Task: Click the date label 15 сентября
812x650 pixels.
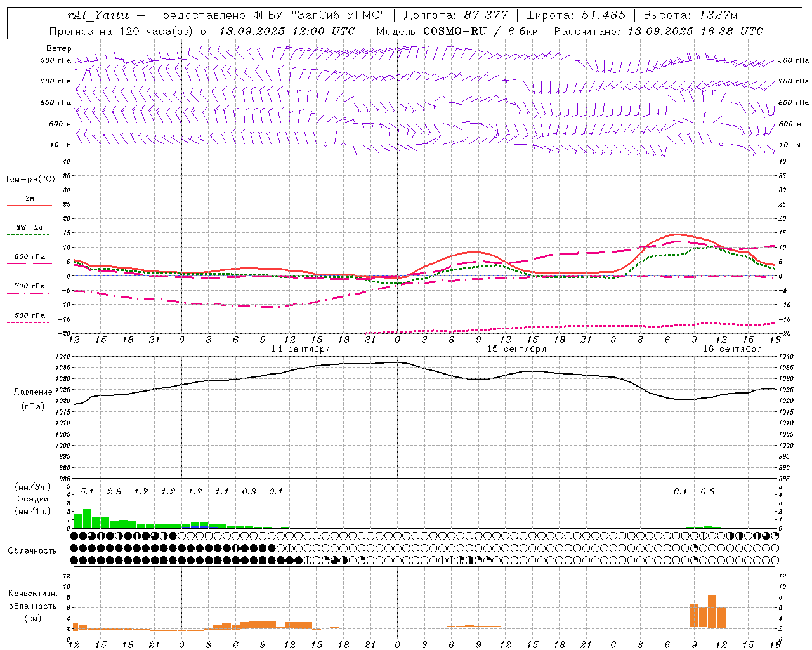Action: pyautogui.click(x=516, y=348)
